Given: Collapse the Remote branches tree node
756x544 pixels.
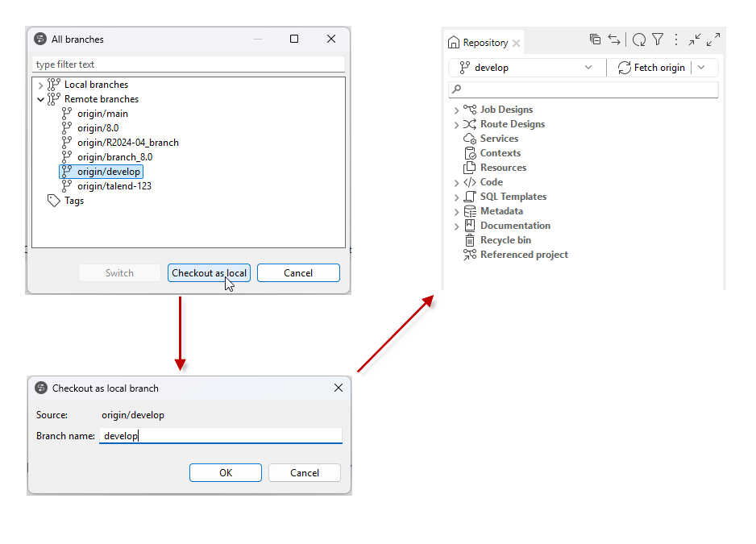Looking at the screenshot, I should point(40,98).
